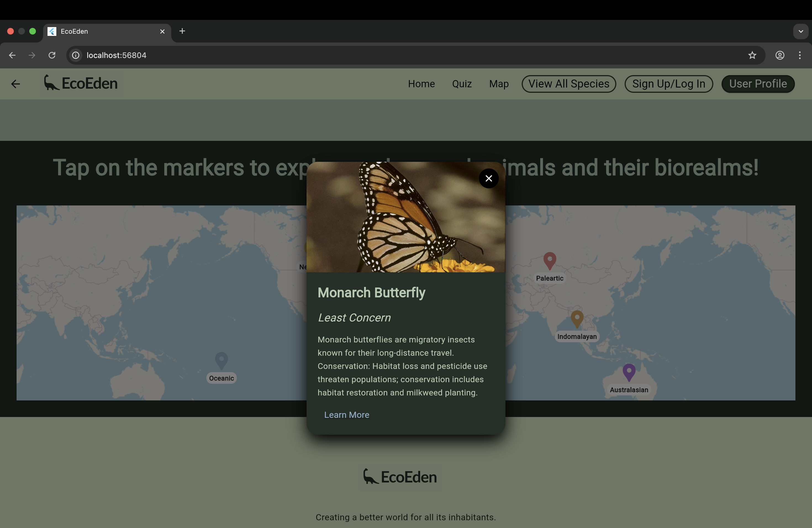Screen dimensions: 812x528
Task: Open a new browser tab
Action: (x=182, y=31)
